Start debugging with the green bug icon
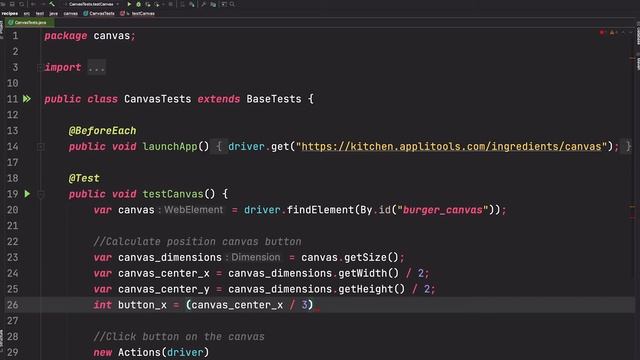The height and width of the screenshot is (360, 640). pyautogui.click(x=138, y=4)
